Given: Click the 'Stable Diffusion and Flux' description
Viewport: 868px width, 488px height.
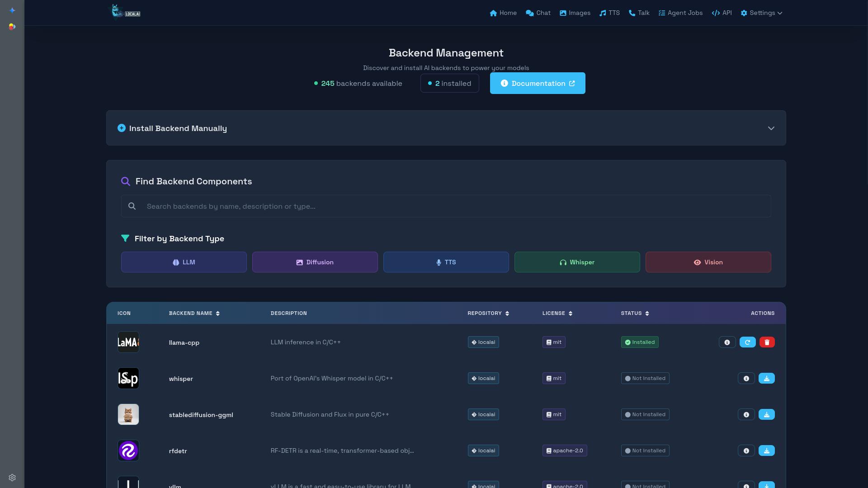Looking at the screenshot, I should pos(330,414).
